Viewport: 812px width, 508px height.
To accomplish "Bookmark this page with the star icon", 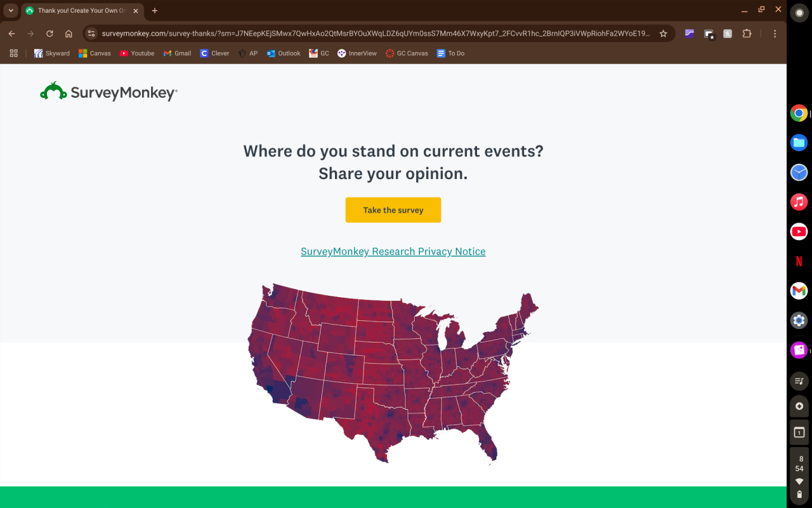I will click(663, 34).
